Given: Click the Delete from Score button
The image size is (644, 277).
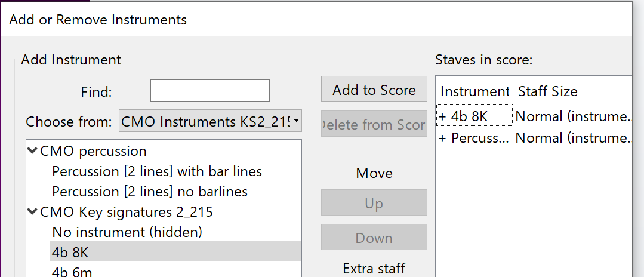Looking at the screenshot, I should coord(374,124).
